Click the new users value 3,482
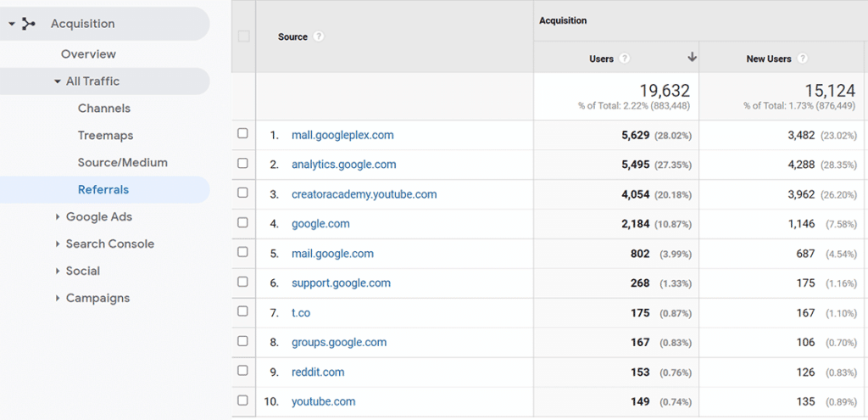Screen dimensions: 868x420 801,135
